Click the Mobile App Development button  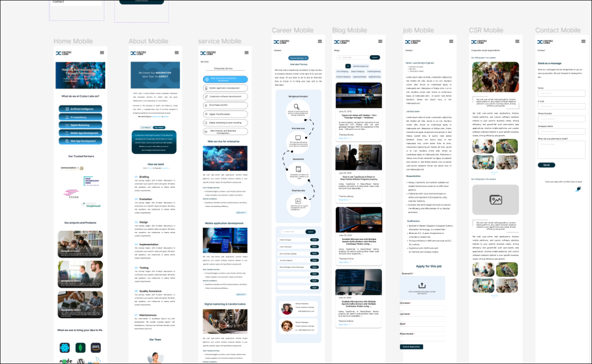[x=80, y=133]
